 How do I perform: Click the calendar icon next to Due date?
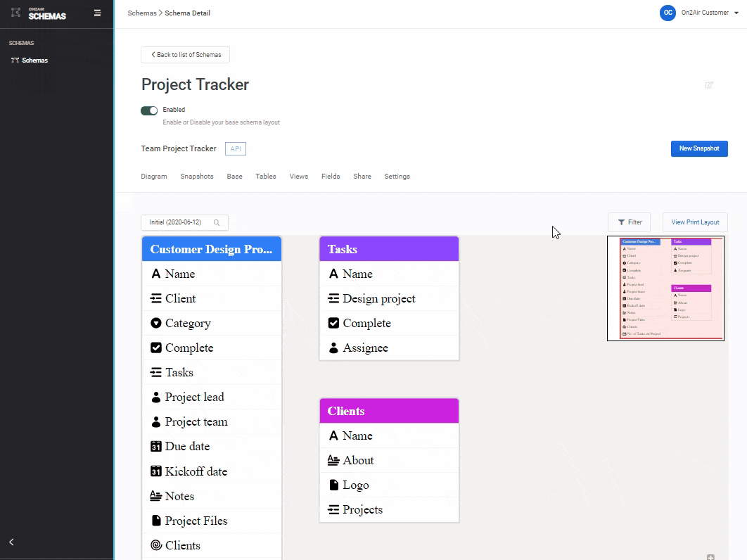156,447
